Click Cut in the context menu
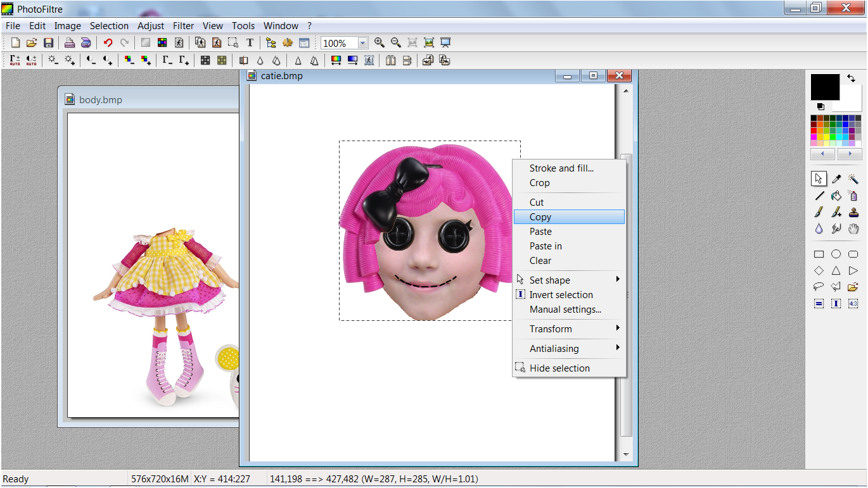Image resolution: width=868 pixels, height=488 pixels. click(x=569, y=203)
